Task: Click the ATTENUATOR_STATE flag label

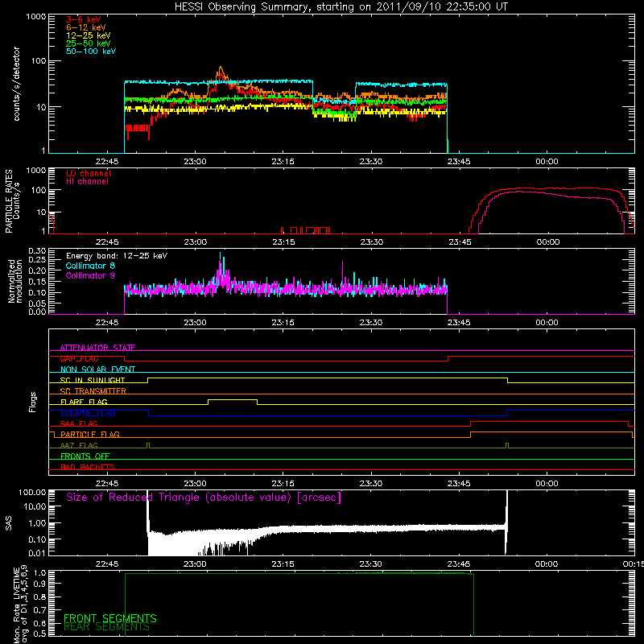Action: (97, 348)
